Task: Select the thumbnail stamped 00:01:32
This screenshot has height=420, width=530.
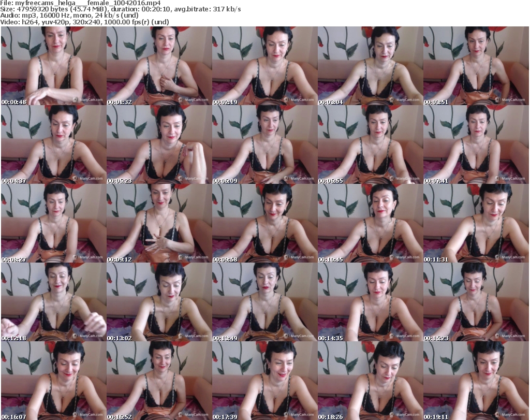Action: (159, 66)
